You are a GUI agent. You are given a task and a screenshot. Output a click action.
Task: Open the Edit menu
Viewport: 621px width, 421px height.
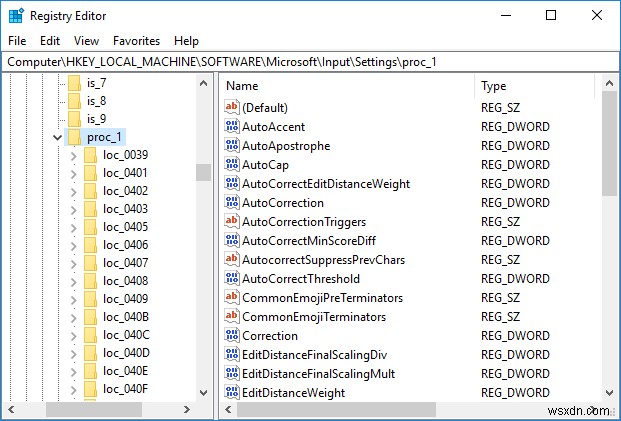50,41
